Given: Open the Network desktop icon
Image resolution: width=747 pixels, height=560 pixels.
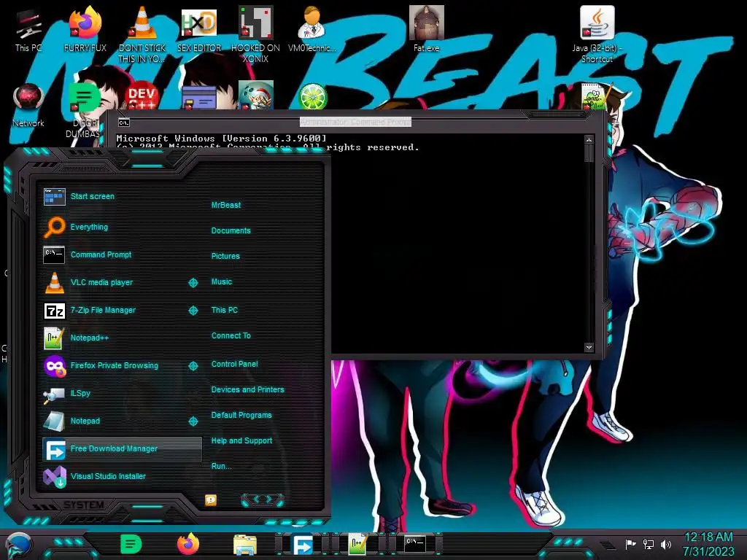Looking at the screenshot, I should tap(28, 106).
